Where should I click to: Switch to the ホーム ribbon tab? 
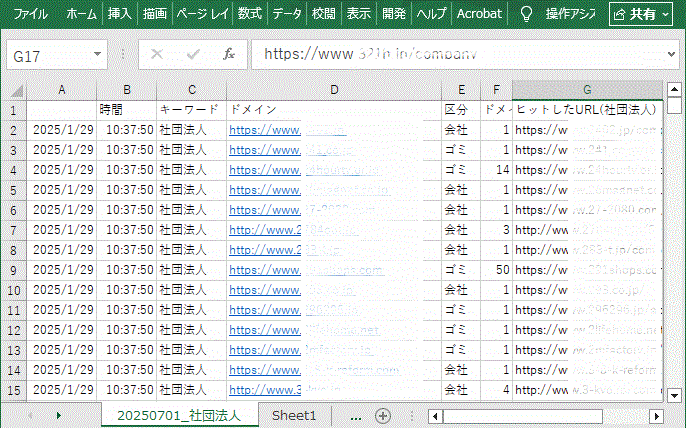click(x=81, y=14)
